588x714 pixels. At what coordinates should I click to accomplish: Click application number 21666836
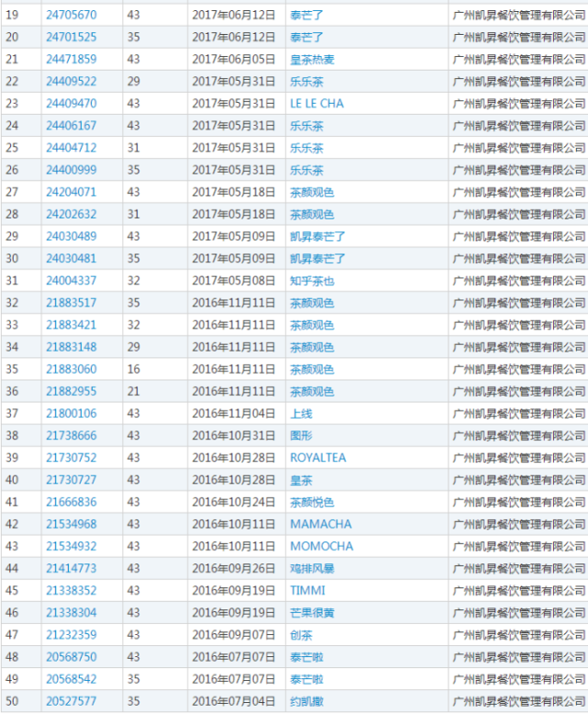click(72, 502)
